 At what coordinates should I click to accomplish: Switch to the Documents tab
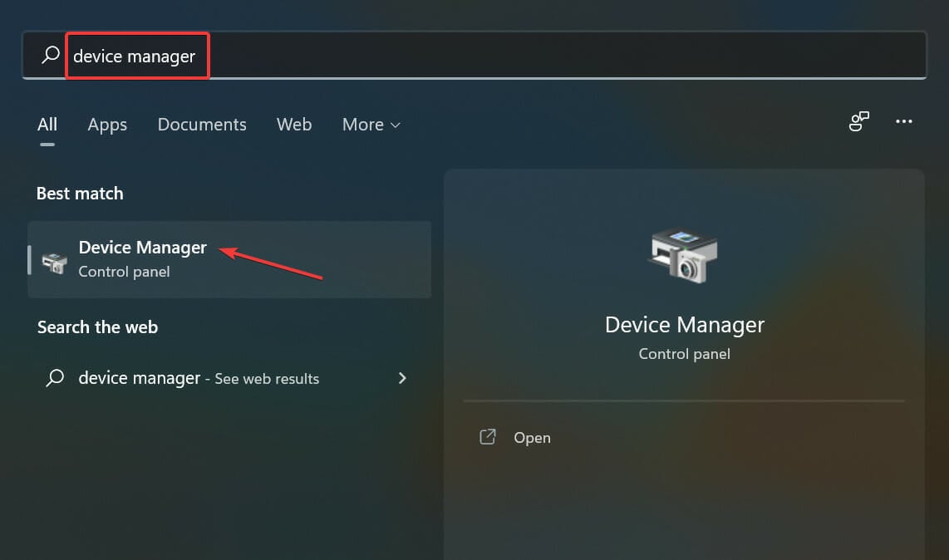pyautogui.click(x=201, y=125)
